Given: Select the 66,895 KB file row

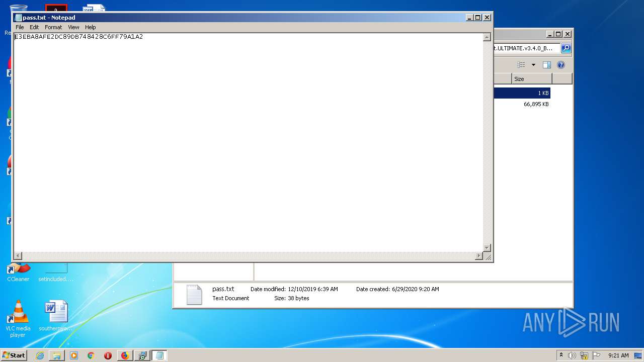Looking at the screenshot, I should 522,104.
